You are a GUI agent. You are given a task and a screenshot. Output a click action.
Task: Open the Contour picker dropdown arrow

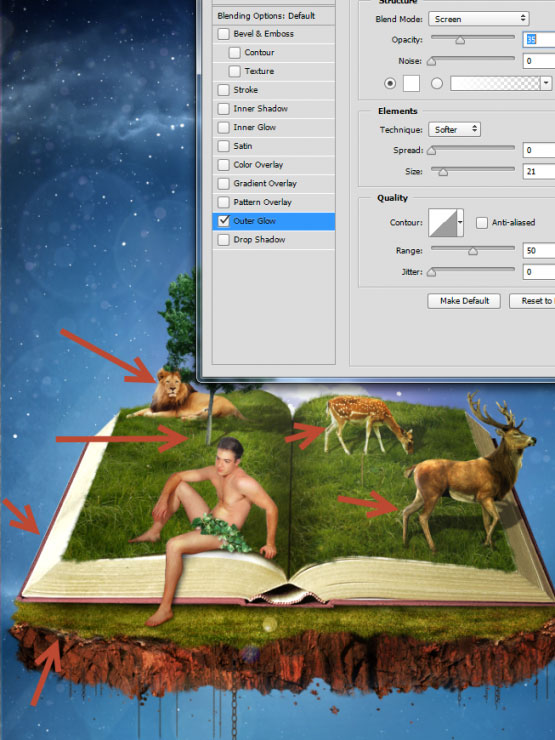click(x=460, y=222)
